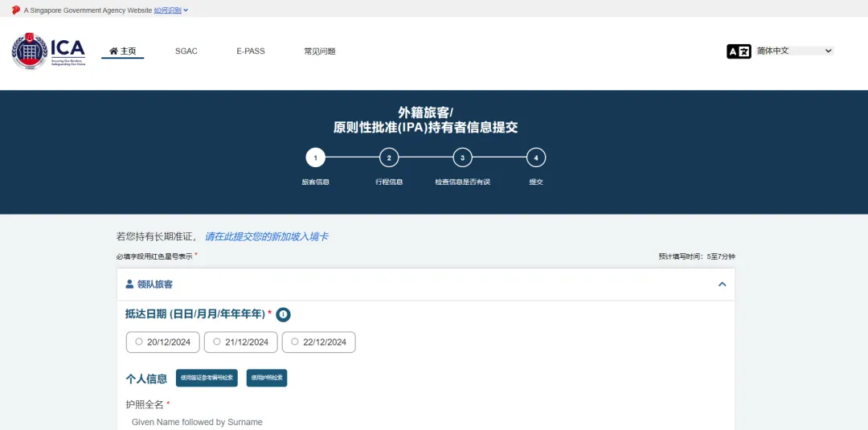Click the arrival date info icon
868x430 pixels.
283,314
